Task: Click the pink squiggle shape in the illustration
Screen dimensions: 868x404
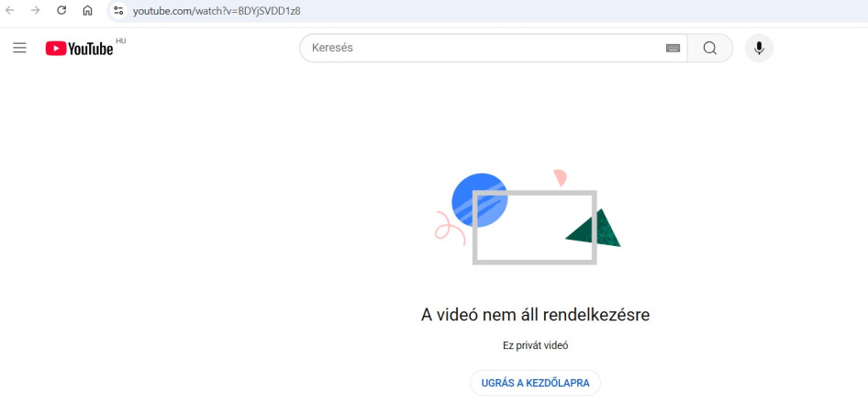Action: click(450, 228)
